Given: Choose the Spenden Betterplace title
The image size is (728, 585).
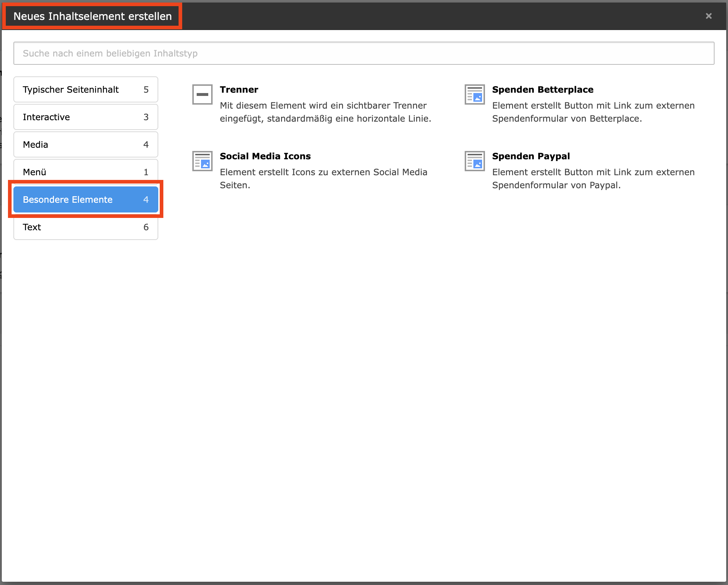Looking at the screenshot, I should click(543, 89).
